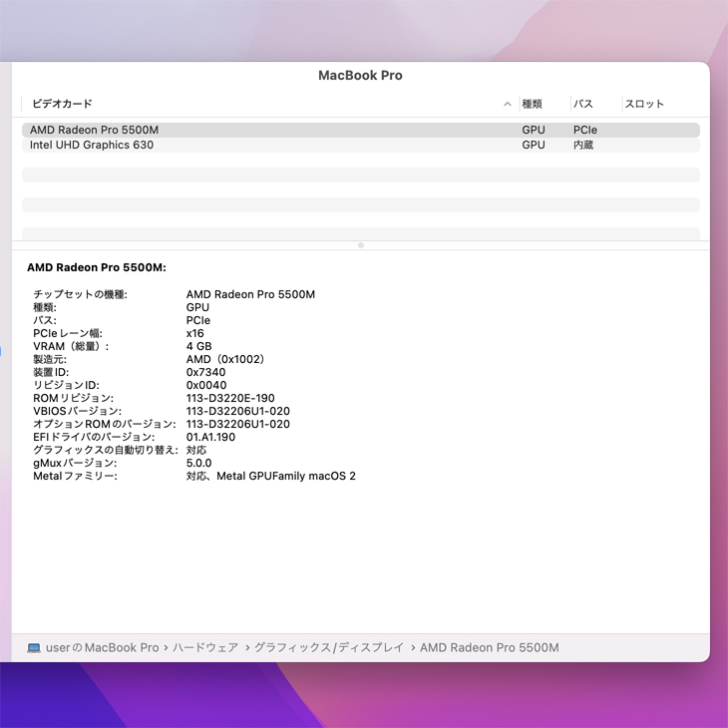Click the EFI driver version 01.A1.190
Screen dimensions: 728x728
coord(210,438)
